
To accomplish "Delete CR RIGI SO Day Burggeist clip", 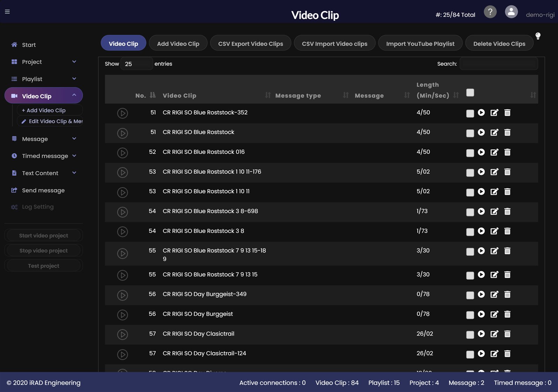I will [507, 314].
